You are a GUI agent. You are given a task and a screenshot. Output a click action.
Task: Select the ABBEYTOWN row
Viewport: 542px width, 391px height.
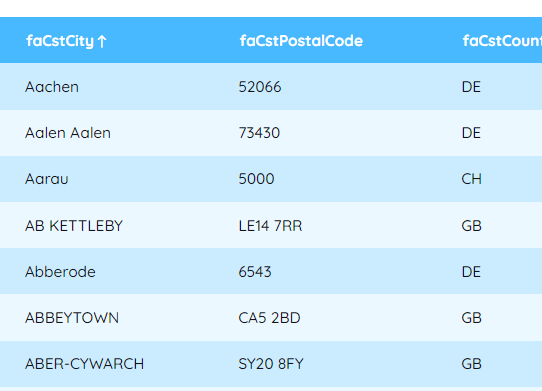pos(271,317)
